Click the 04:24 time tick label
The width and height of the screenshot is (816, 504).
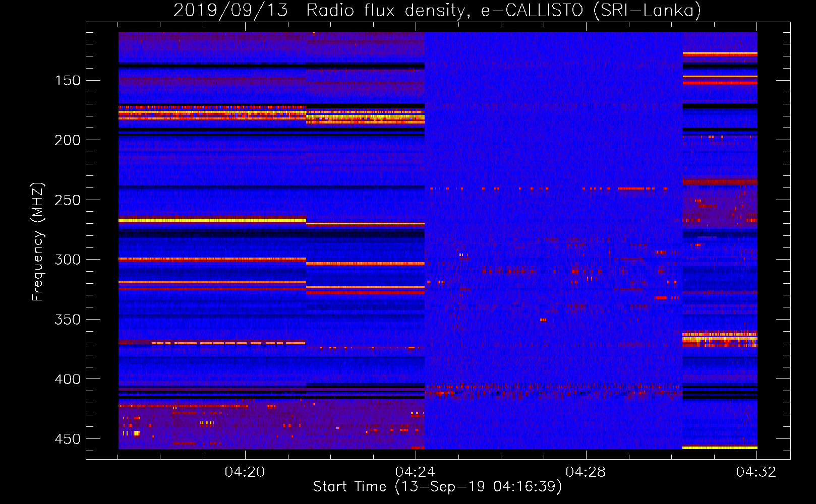tap(415, 472)
